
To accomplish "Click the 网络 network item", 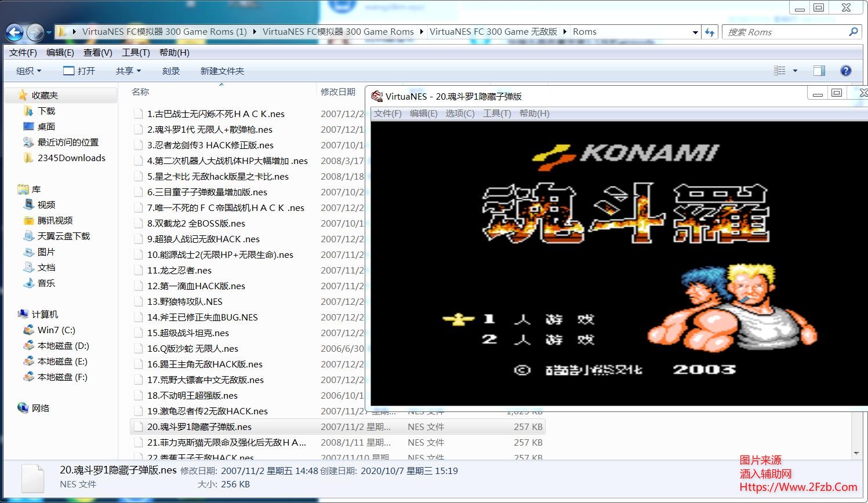I will tap(40, 408).
